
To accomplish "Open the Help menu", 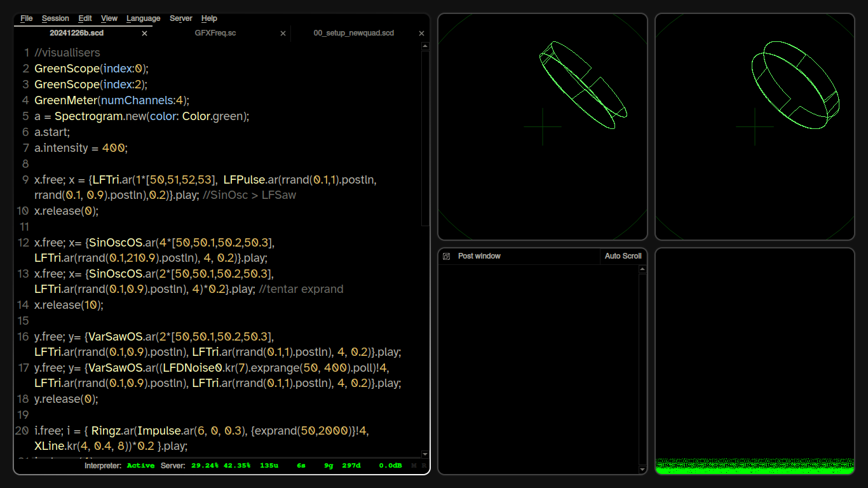I will coord(209,18).
